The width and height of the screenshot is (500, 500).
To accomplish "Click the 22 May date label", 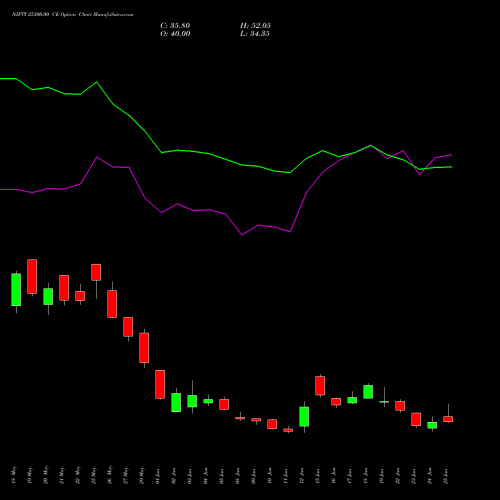I will (78, 475).
